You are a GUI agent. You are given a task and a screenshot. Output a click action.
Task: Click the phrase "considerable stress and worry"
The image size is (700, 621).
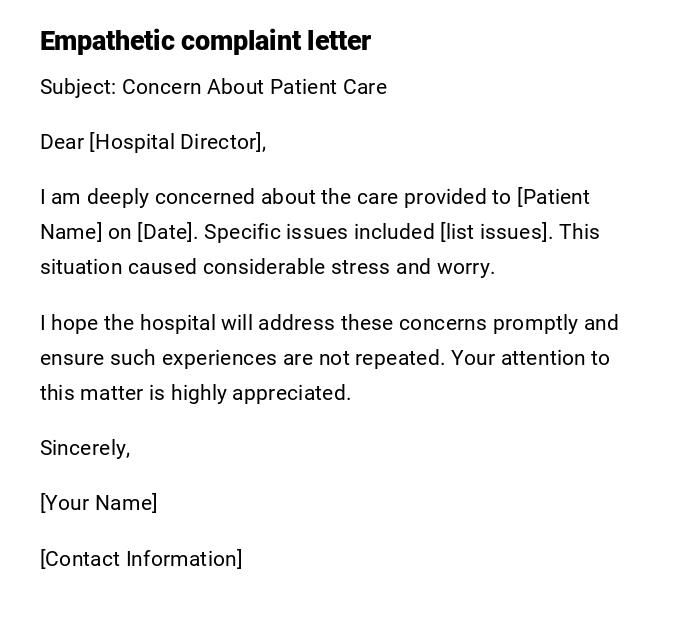tap(349, 267)
